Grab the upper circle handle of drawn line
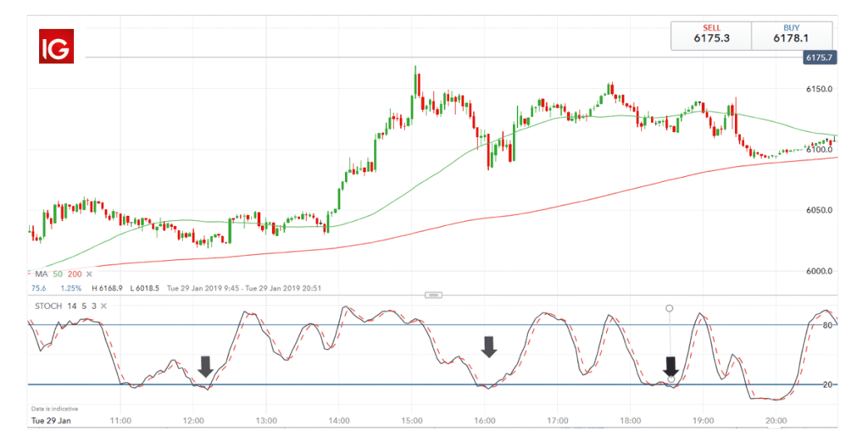Screen dimensions: 868x442 pyautogui.click(x=670, y=308)
